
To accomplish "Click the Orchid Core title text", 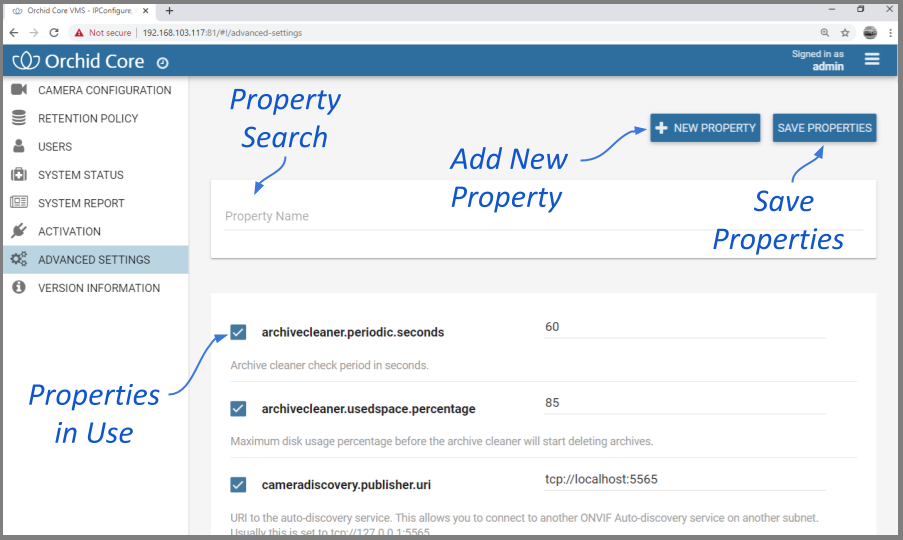I will pyautogui.click(x=94, y=61).
